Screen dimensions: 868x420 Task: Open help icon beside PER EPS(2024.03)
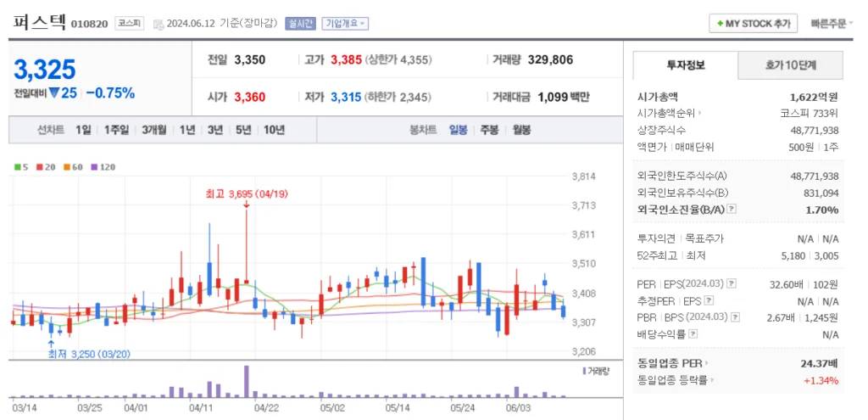[x=732, y=283]
